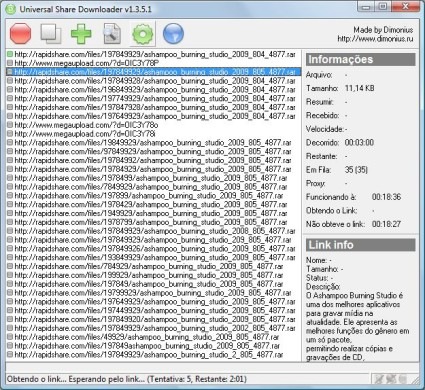The width and height of the screenshot is (425, 390).
Task: Click status icon beside megaupload ?d=OIC3Y78o link
Action: point(10,125)
